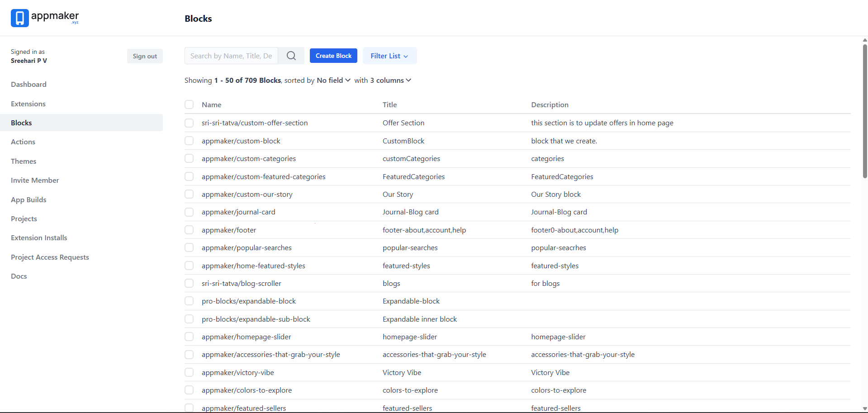
Task: Click inside the search field
Action: (x=231, y=55)
